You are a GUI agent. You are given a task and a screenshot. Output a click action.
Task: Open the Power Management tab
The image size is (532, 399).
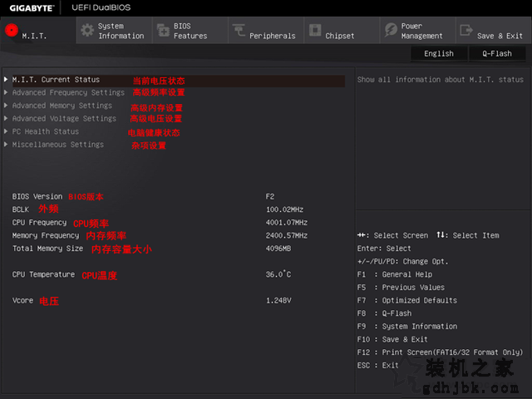tap(417, 30)
